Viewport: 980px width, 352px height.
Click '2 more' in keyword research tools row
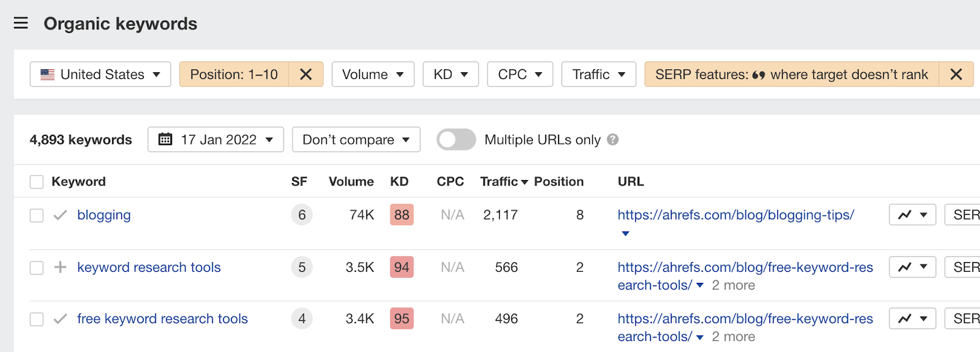click(733, 285)
